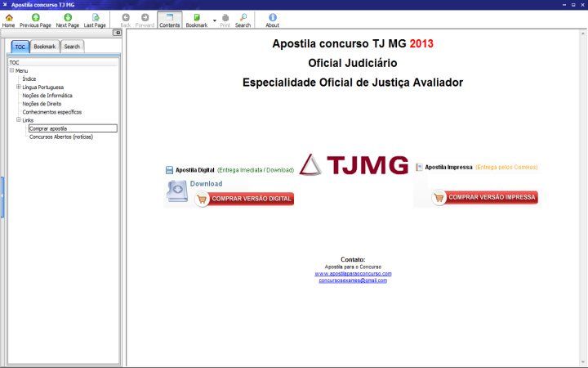Viewport: 588px width, 368px height.
Task: Click the Forward navigation button
Action: (145, 20)
